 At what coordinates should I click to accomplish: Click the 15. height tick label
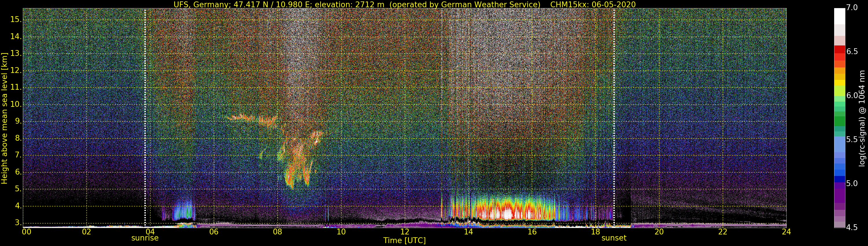pyautogui.click(x=16, y=20)
